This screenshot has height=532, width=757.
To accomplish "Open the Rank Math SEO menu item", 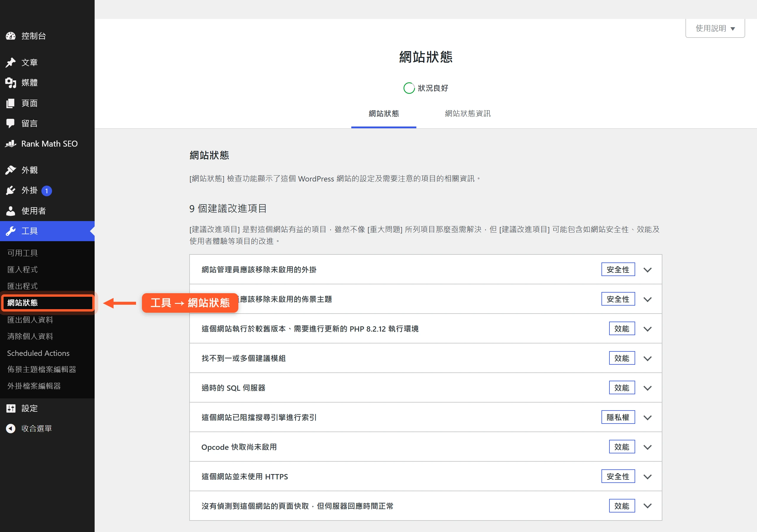I will [47, 144].
